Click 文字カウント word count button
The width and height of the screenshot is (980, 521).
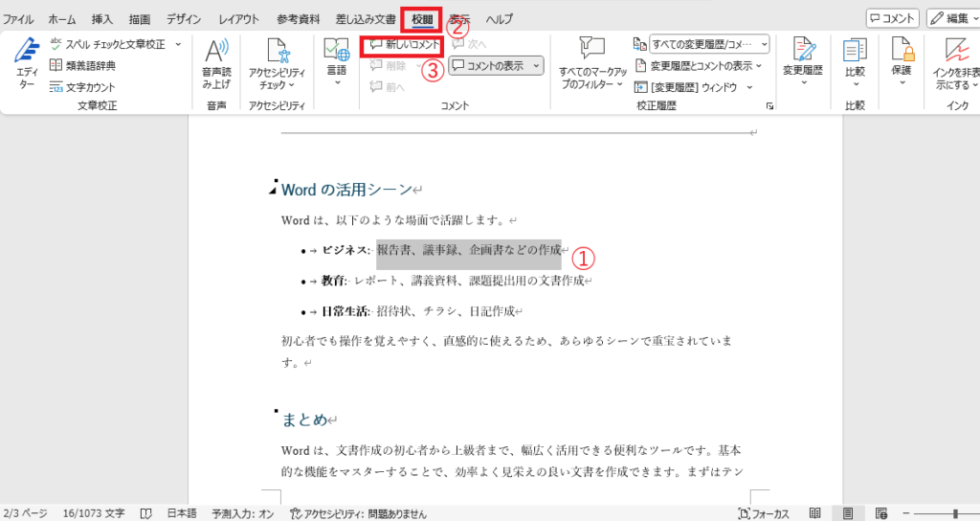click(82, 87)
